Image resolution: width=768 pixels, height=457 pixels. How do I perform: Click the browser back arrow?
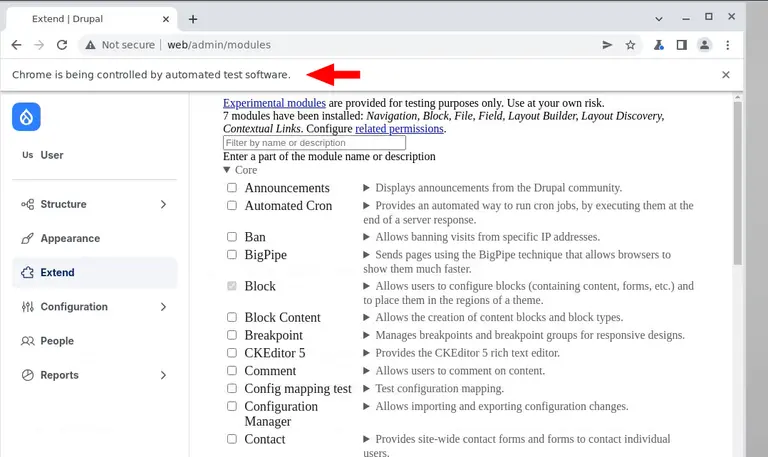16,45
